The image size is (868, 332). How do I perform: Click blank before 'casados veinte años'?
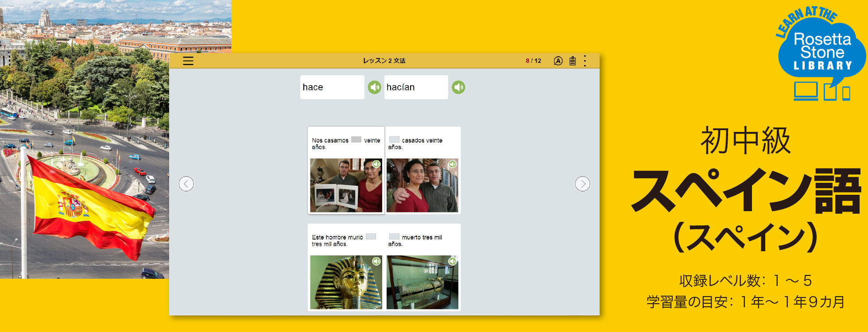click(x=394, y=140)
